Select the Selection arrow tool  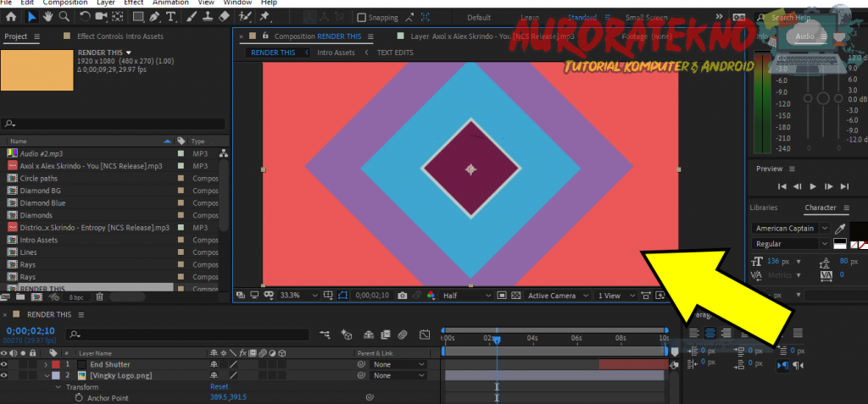click(x=32, y=17)
